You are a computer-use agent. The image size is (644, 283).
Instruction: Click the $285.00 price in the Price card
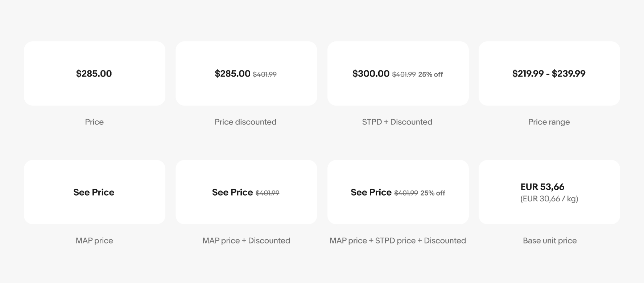(x=94, y=74)
